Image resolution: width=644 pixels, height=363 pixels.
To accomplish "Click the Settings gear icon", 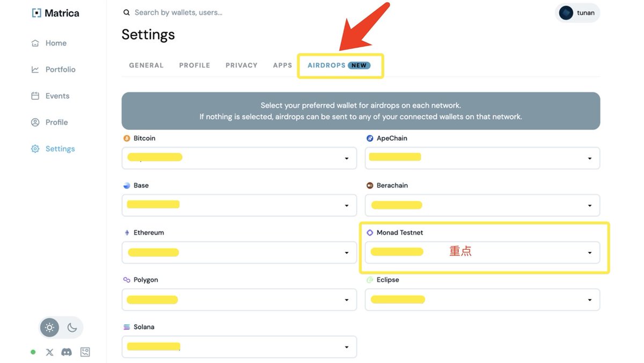I will point(35,149).
